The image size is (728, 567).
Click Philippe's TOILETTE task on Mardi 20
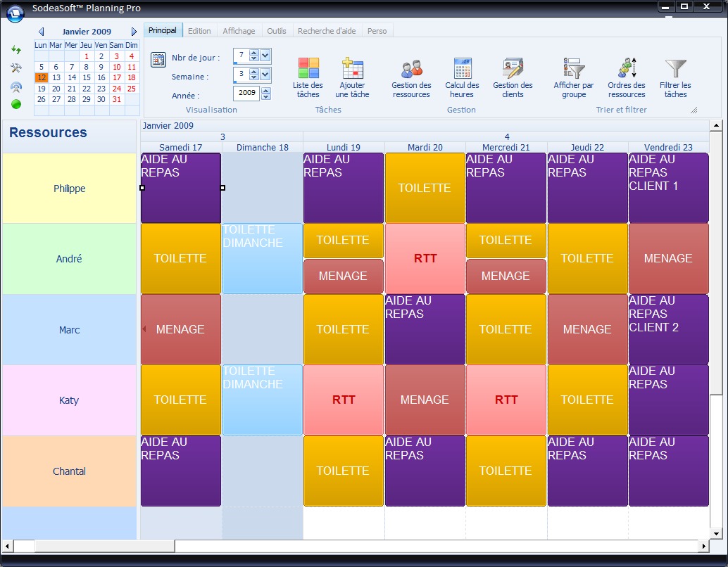point(425,188)
